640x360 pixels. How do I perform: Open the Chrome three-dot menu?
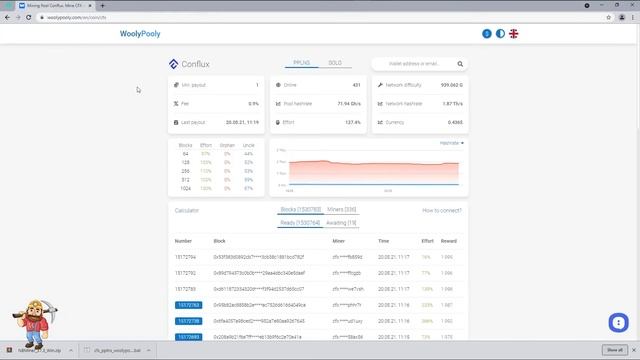[633, 18]
